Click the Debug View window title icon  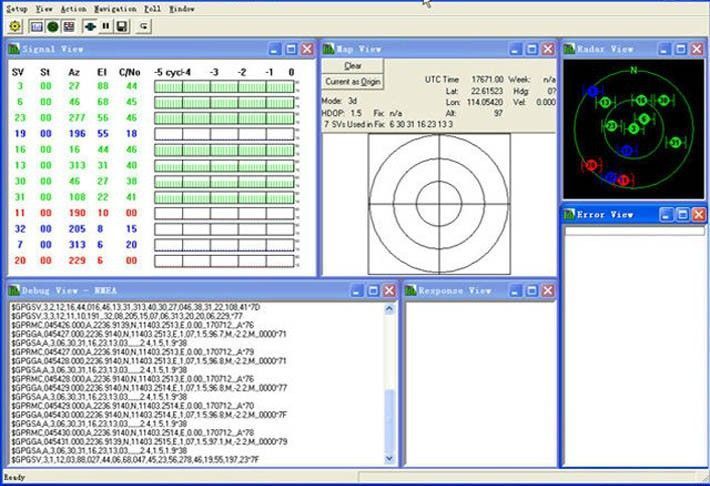pos(14,290)
